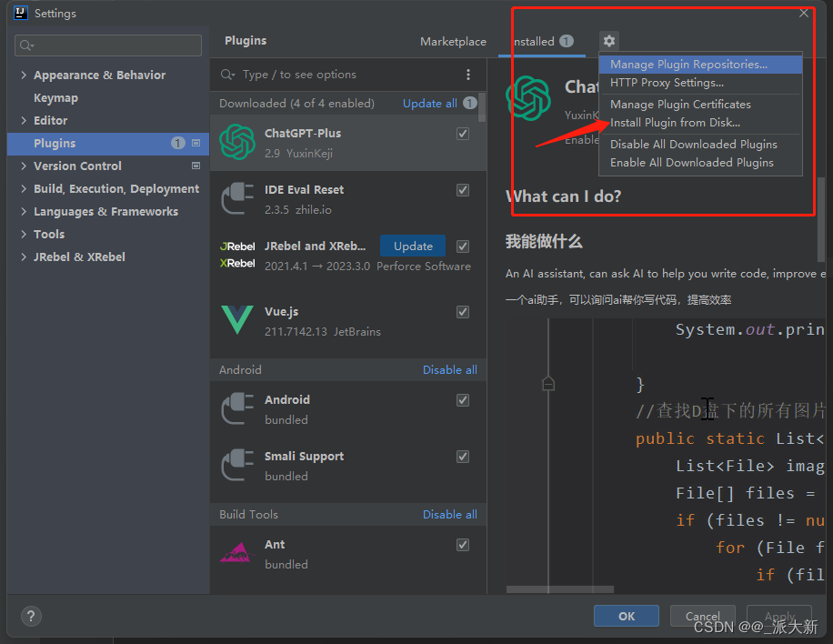Expand the Editor settings node

pyautogui.click(x=24, y=121)
